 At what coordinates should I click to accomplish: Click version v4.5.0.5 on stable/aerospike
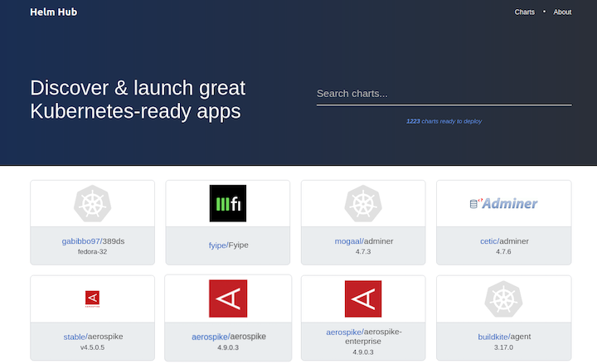coord(93,347)
